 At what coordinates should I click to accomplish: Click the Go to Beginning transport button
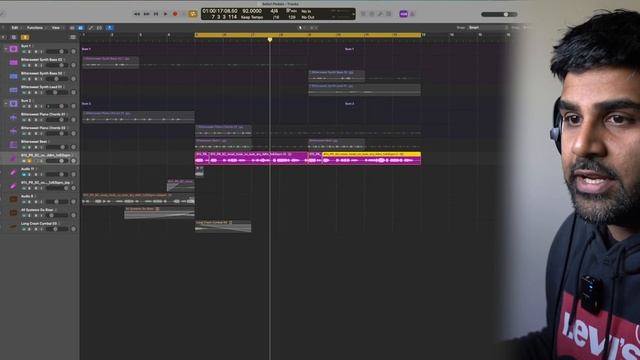click(x=156, y=14)
